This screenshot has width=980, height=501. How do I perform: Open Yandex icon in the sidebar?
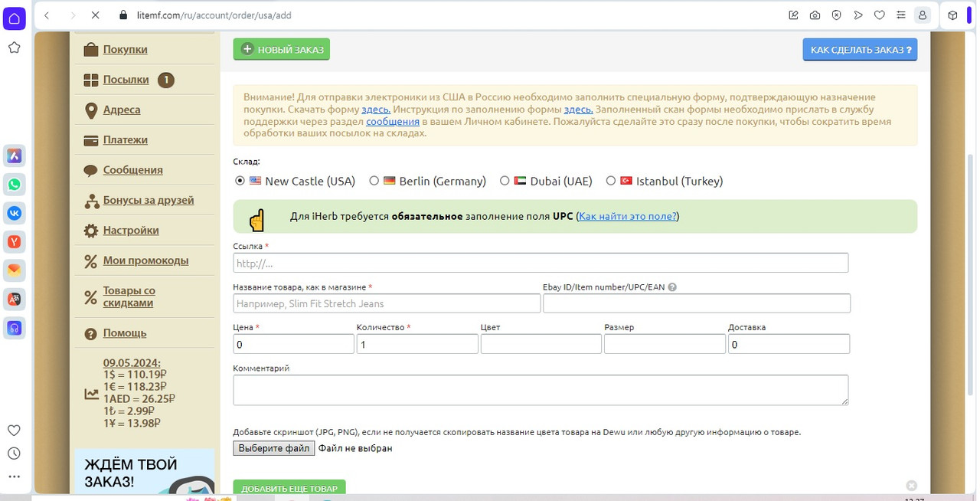click(x=14, y=241)
